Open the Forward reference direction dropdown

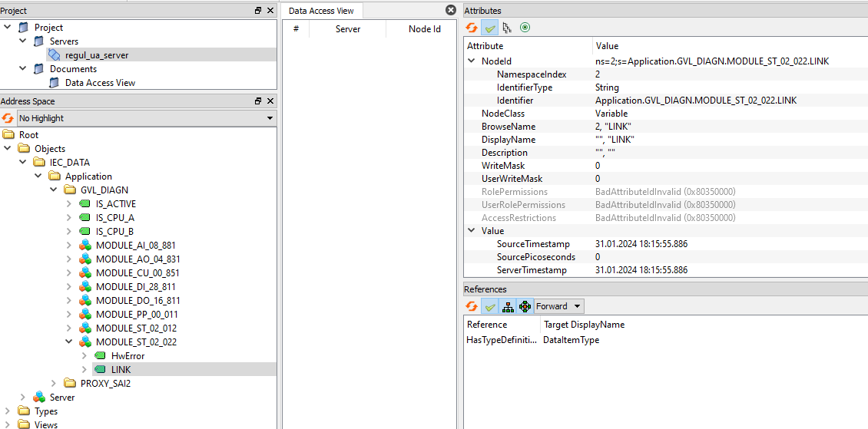point(558,306)
